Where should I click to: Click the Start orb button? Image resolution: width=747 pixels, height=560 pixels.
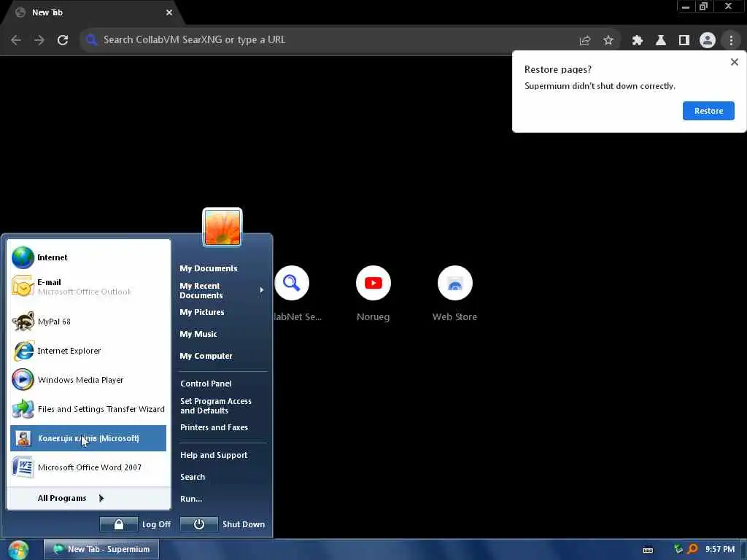click(18, 550)
